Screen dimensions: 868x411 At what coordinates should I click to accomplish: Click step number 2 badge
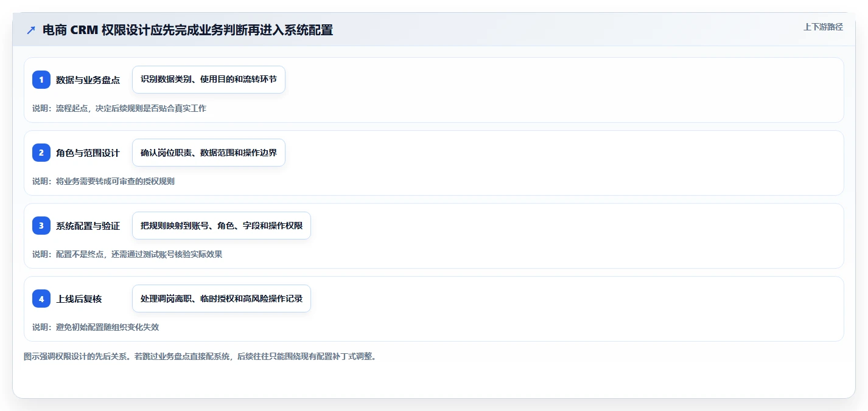(41, 153)
